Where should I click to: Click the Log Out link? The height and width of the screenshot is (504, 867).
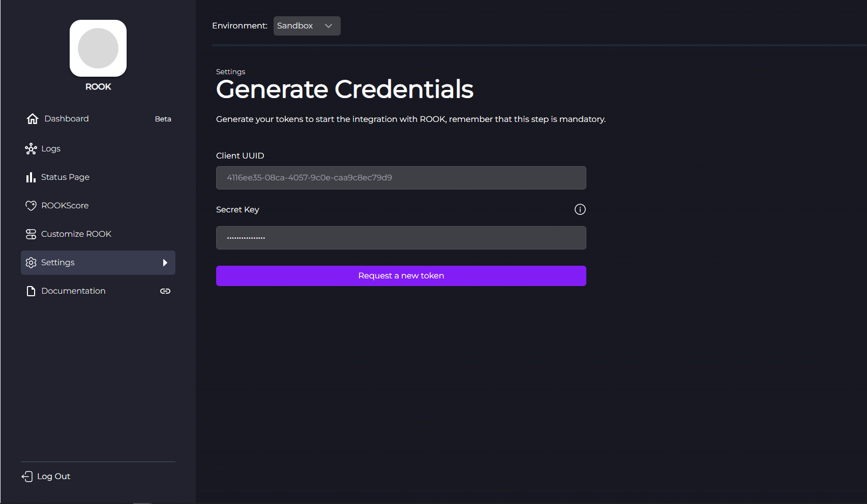coord(53,477)
